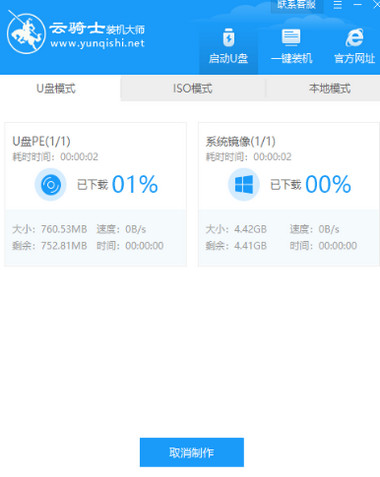This screenshot has height=477, width=380.
Task: Click the 取消制作 cancel button
Action: click(x=192, y=452)
